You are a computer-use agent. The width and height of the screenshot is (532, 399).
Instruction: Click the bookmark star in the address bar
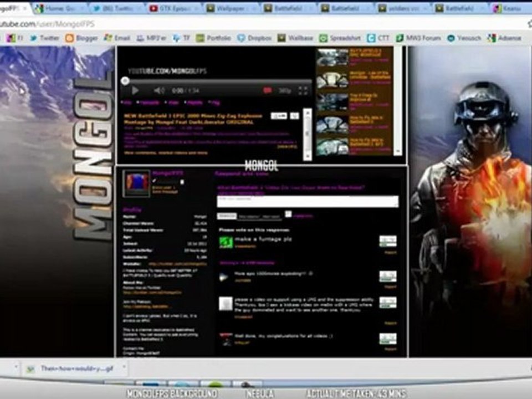(529, 24)
